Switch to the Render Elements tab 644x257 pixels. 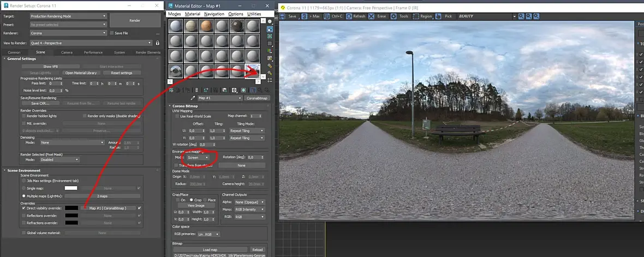click(x=148, y=52)
